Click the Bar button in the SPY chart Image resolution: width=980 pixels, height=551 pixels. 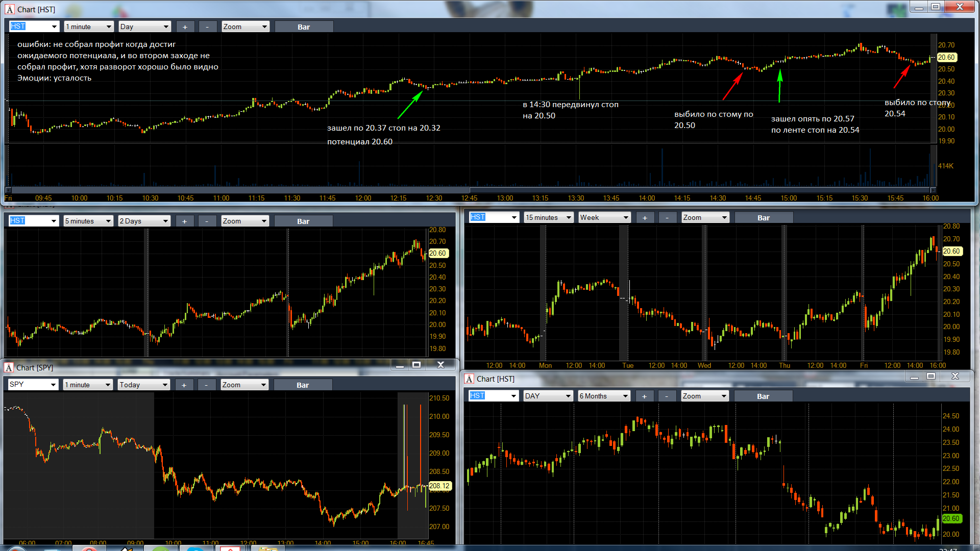tap(303, 385)
